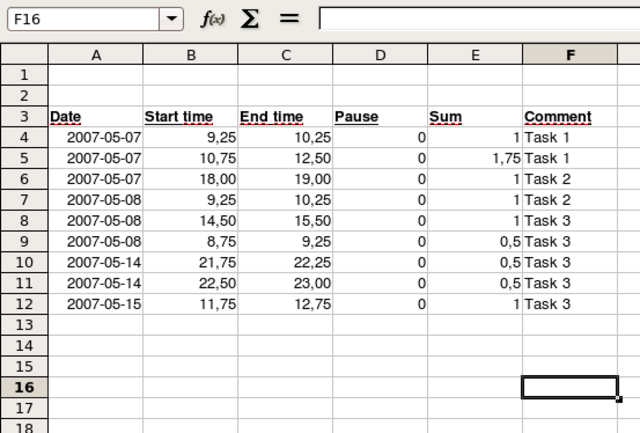640x433 pixels.
Task: Select column A header
Action: [x=96, y=55]
